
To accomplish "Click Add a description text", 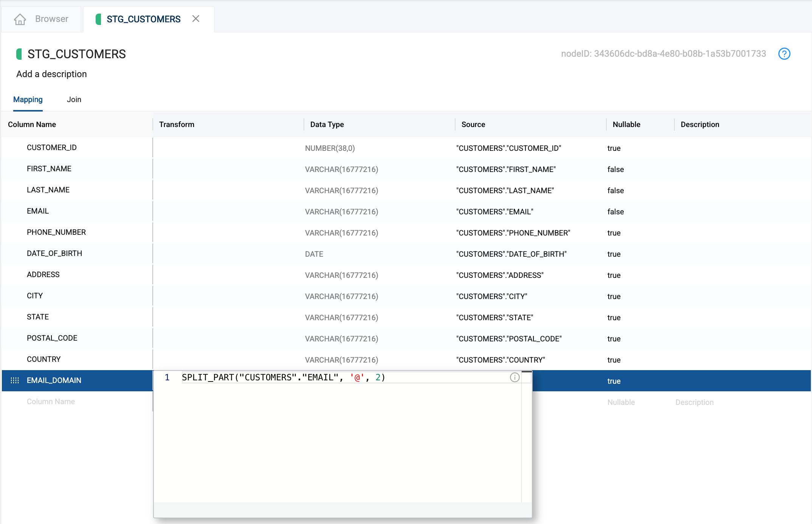I will [51, 74].
